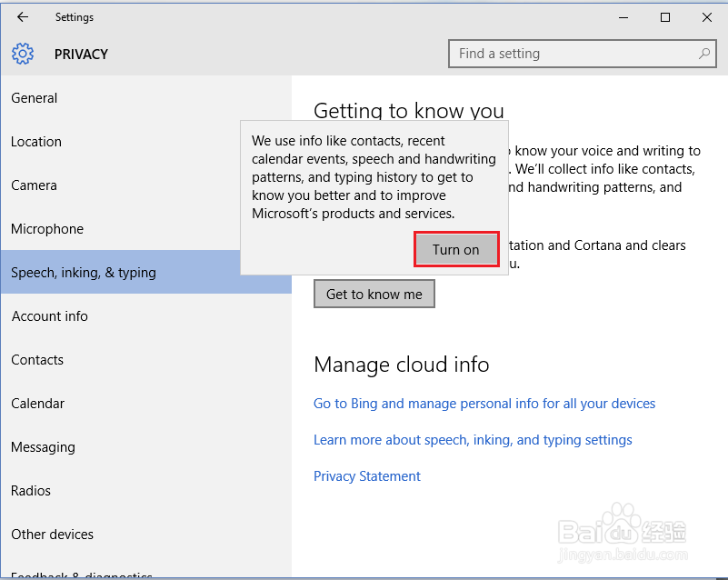Go to Microphone settings
Viewport: 728px width, 580px height.
click(x=145, y=229)
